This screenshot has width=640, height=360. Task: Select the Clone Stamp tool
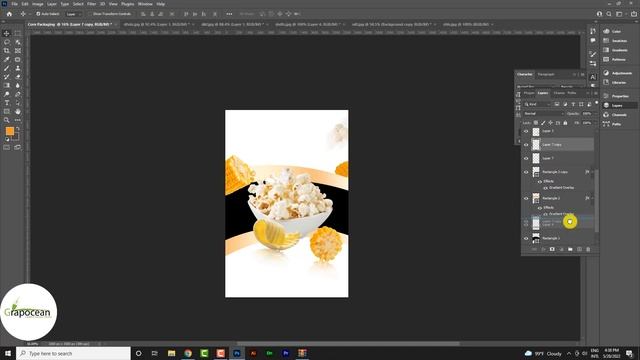(18, 68)
